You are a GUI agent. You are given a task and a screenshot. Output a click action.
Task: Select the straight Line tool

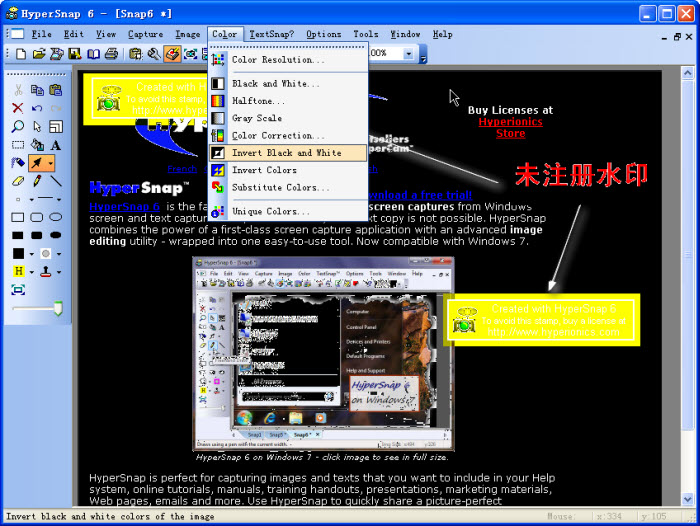coord(55,181)
